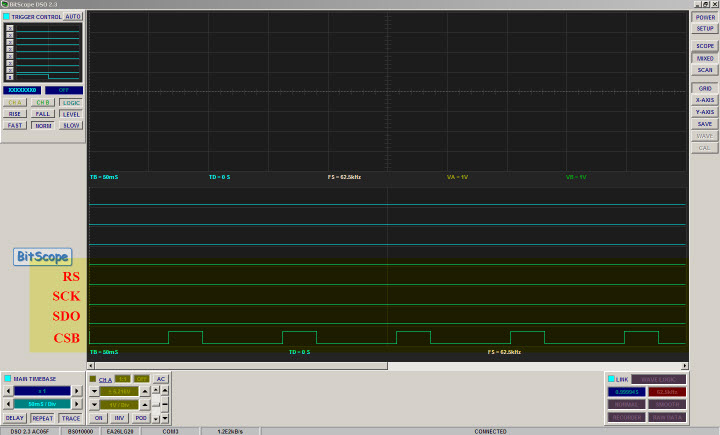
Task: Click the BitScope logo badge
Action: [42, 257]
